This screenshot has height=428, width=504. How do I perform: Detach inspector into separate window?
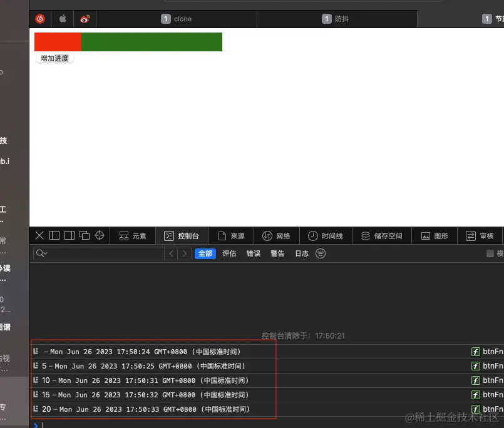85,235
